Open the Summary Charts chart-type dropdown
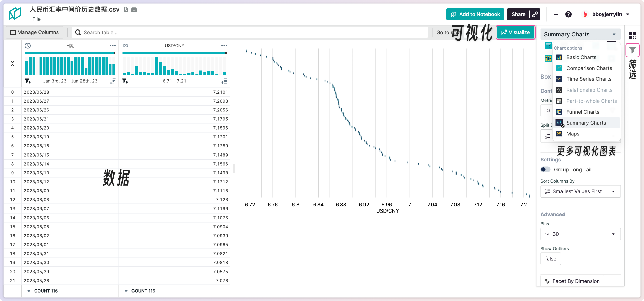The image size is (644, 301). pyautogui.click(x=580, y=34)
